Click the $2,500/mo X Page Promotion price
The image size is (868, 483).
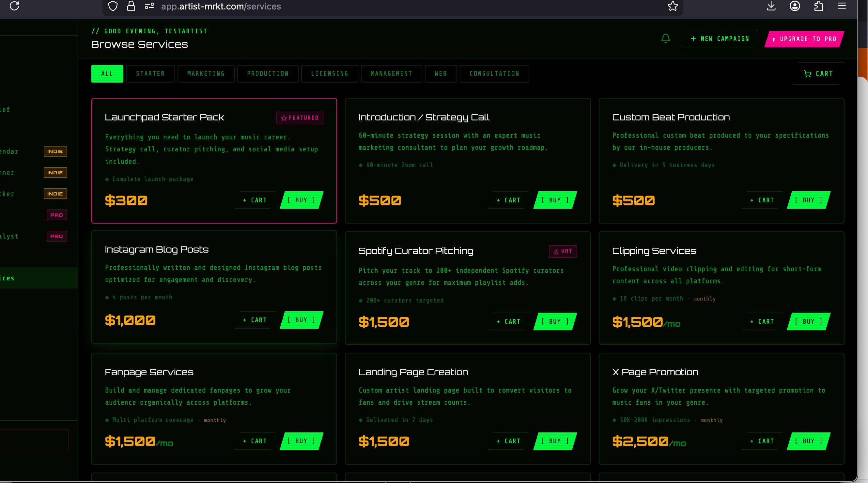pos(649,442)
